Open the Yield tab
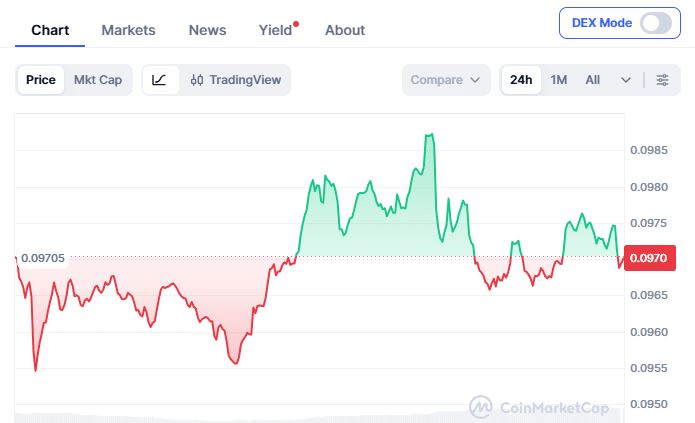 coord(275,30)
